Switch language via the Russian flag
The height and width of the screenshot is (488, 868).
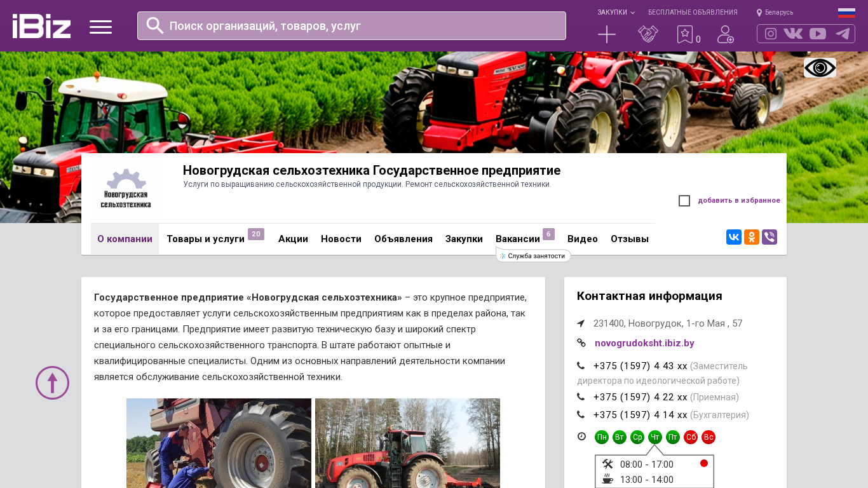[846, 13]
